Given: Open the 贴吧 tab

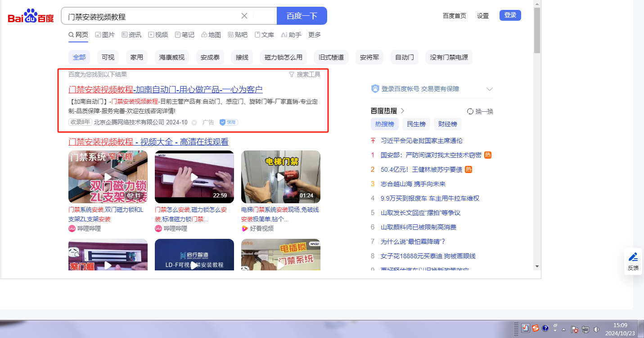Looking at the screenshot, I should [238, 35].
